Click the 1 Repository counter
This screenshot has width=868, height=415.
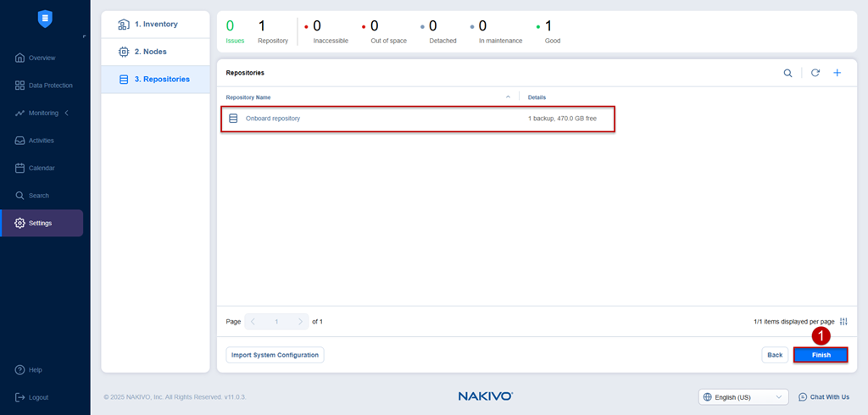click(x=272, y=31)
